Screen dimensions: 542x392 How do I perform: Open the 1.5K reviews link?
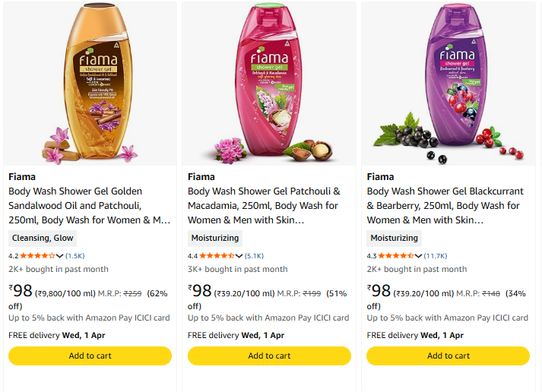(x=75, y=256)
